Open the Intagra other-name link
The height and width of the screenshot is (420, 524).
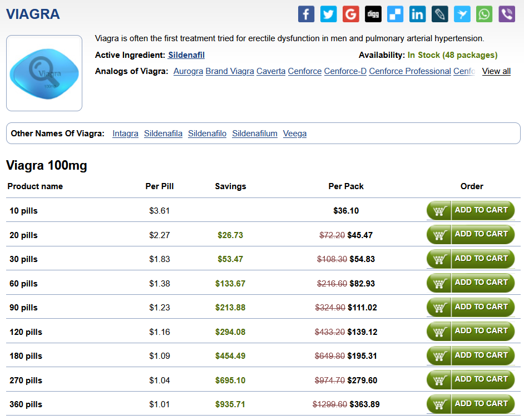point(125,134)
